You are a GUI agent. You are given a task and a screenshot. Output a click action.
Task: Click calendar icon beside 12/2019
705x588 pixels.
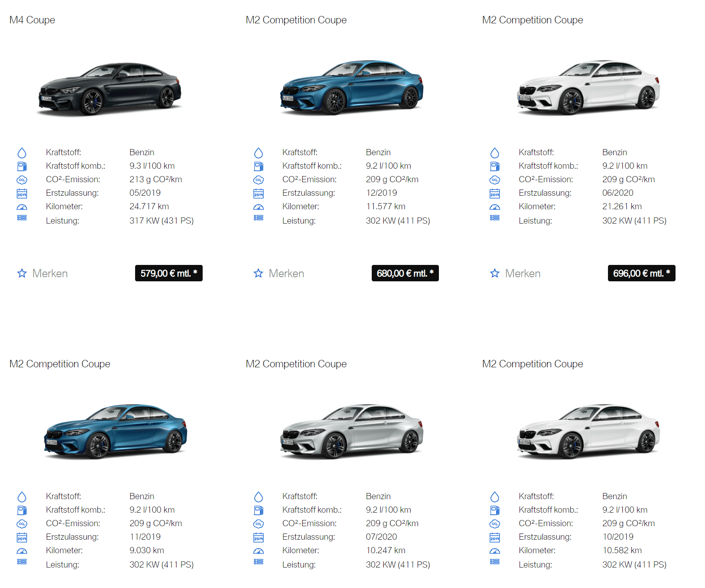(258, 193)
